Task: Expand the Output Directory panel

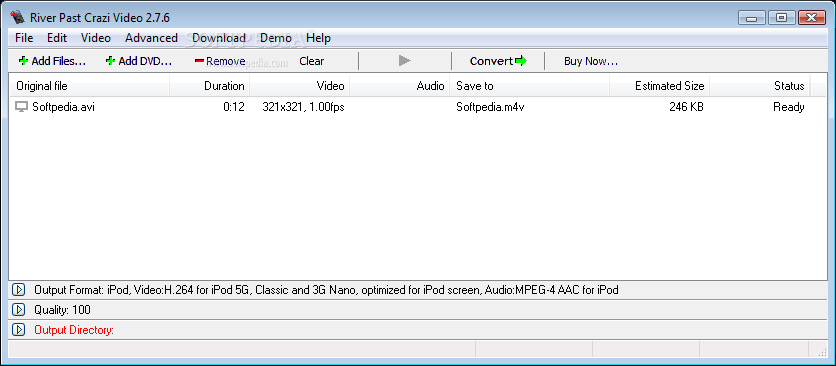Action: [18, 330]
